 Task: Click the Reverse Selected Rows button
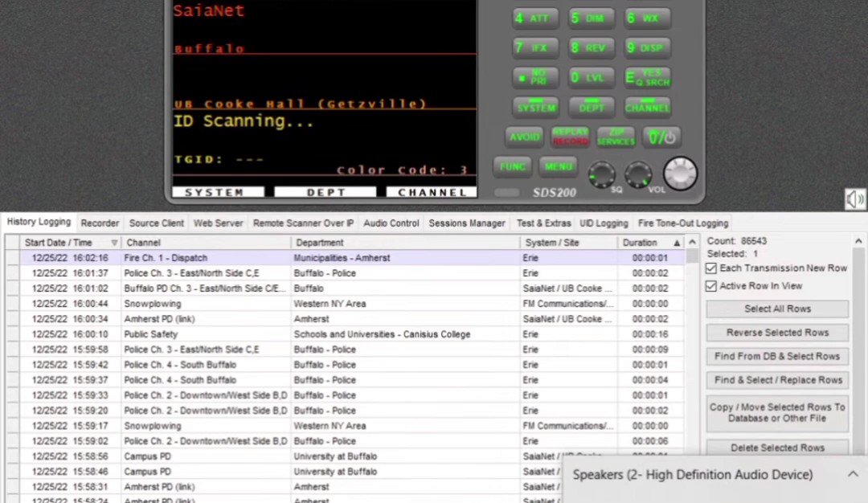[777, 333]
